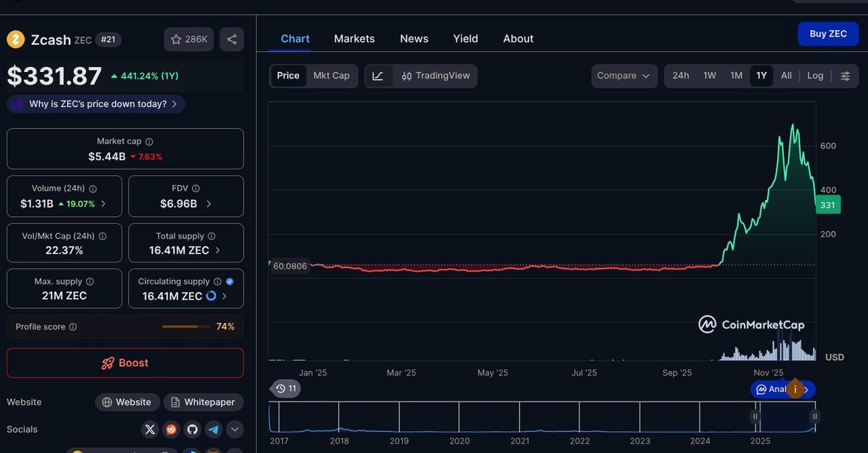
Task: Expand more social links chevron
Action: coord(234,429)
